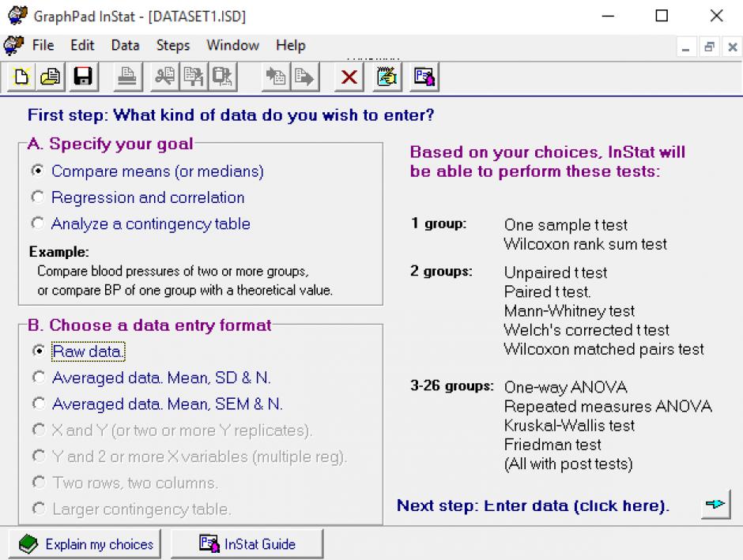Click the '2 groups:' label
Image resolution: width=743 pixels, height=560 pixels.
[441, 271]
